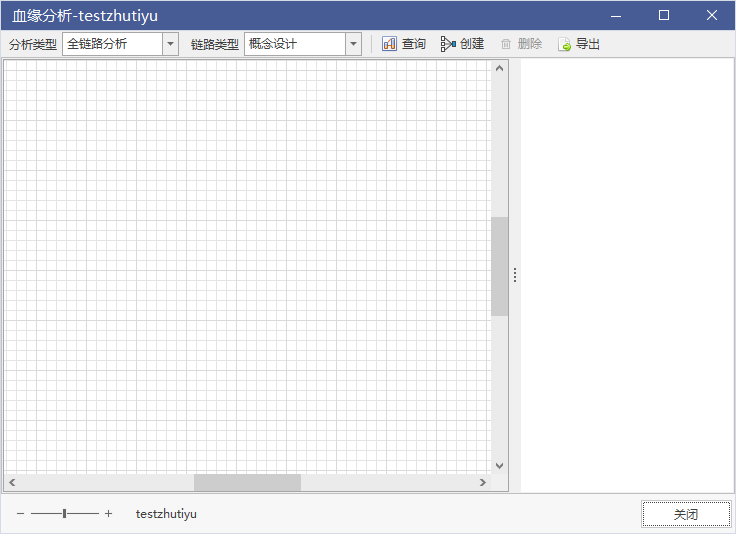Open the 分析类型 dropdown arrow
Image resolution: width=736 pixels, height=534 pixels.
pyautogui.click(x=170, y=44)
